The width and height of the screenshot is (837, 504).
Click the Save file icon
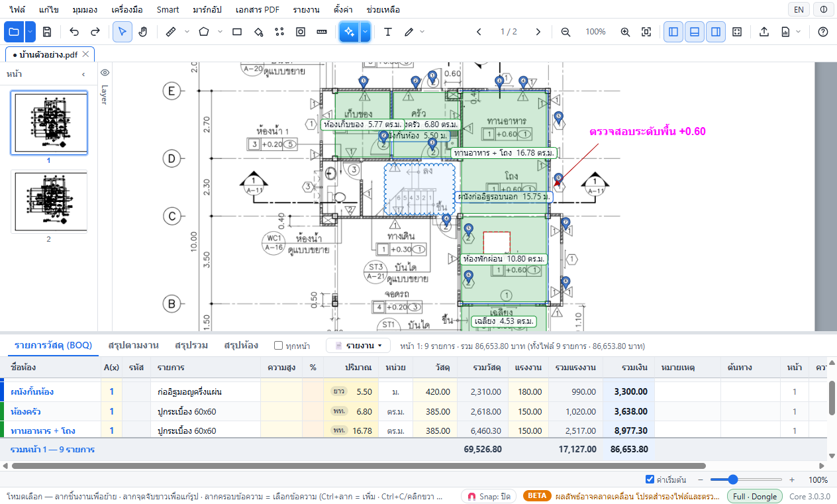coord(47,32)
